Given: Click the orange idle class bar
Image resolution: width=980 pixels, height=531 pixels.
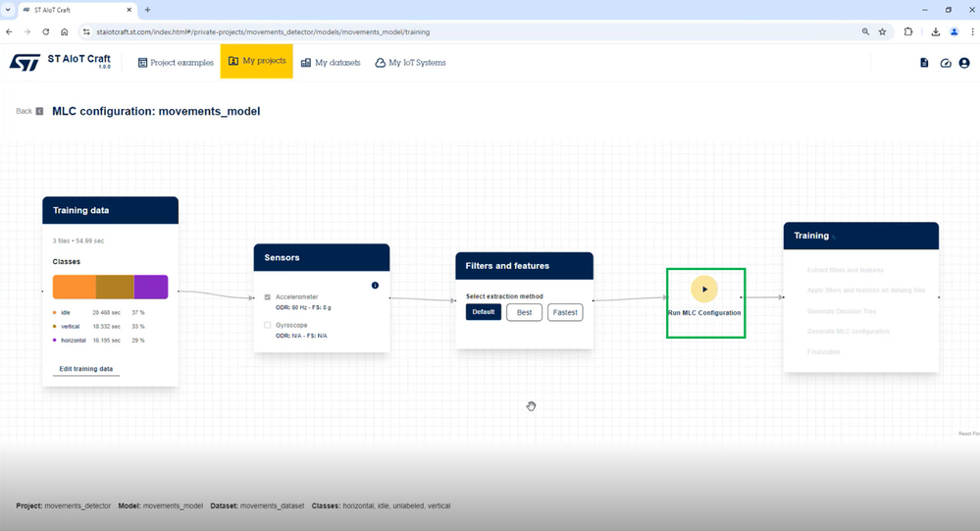Looking at the screenshot, I should [75, 287].
